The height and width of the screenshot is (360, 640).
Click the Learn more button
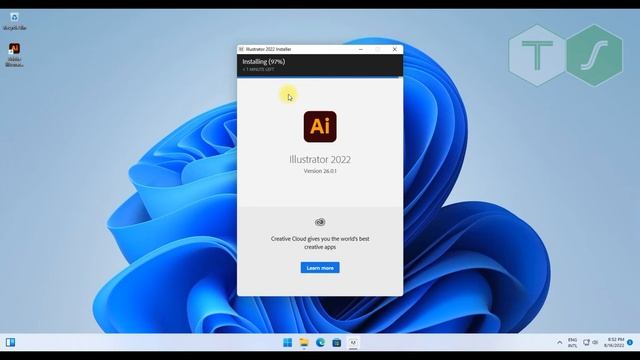pos(320,268)
